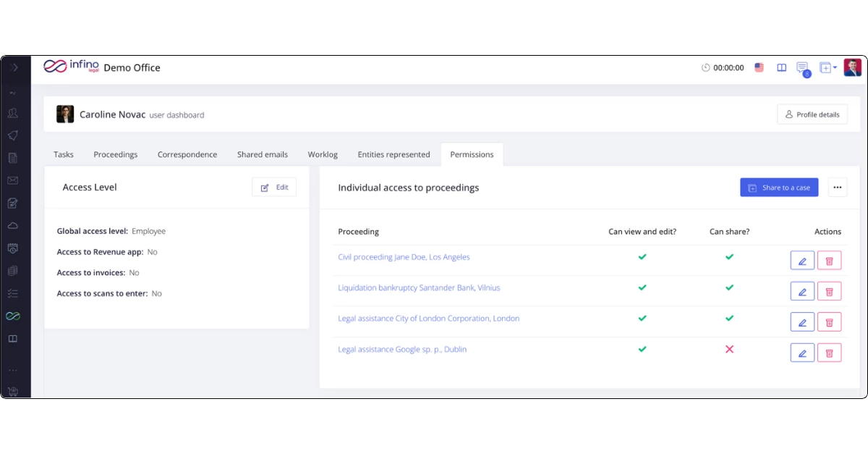Start the timer stopwatch icon
The image size is (868, 454).
pyautogui.click(x=706, y=67)
